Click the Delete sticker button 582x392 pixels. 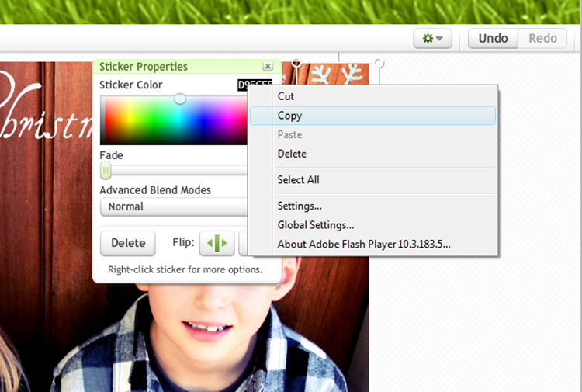coord(128,243)
